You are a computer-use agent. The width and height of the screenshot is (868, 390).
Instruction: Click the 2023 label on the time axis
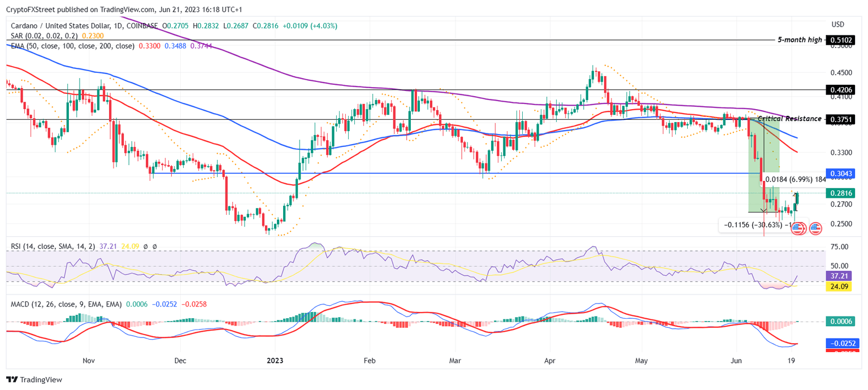point(275,360)
